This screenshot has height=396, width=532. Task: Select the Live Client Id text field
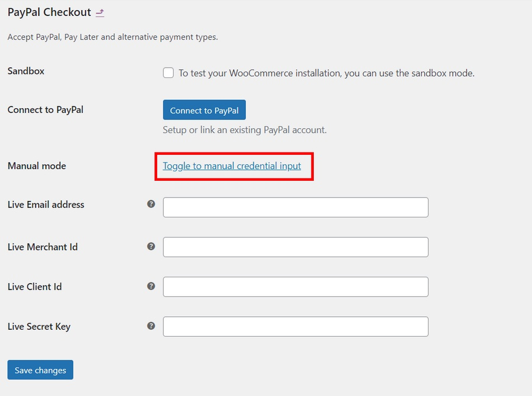click(295, 286)
